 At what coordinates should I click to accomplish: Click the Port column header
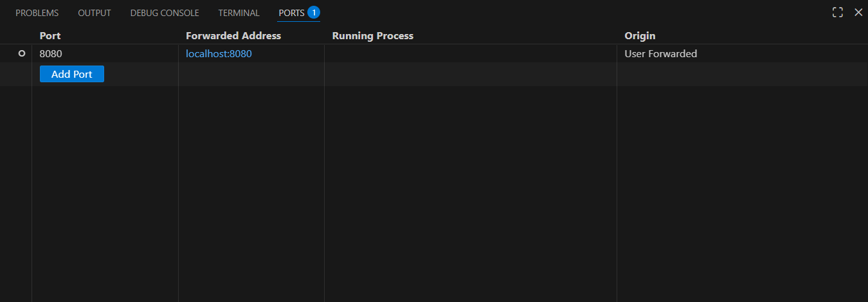click(x=50, y=36)
